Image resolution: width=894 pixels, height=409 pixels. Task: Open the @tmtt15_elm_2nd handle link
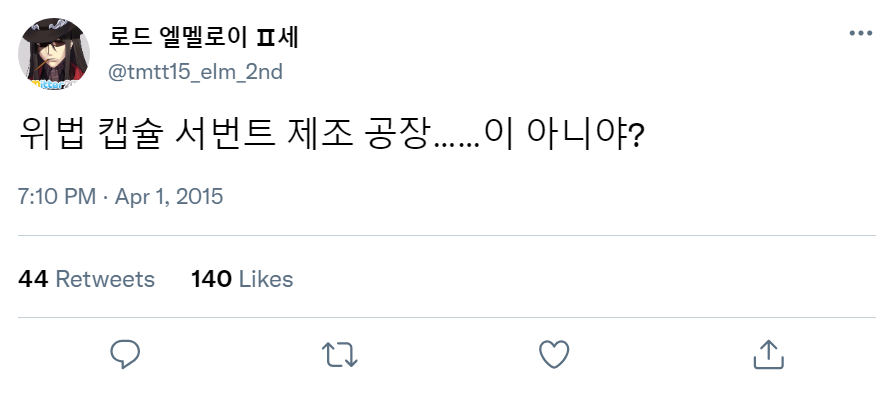click(195, 72)
